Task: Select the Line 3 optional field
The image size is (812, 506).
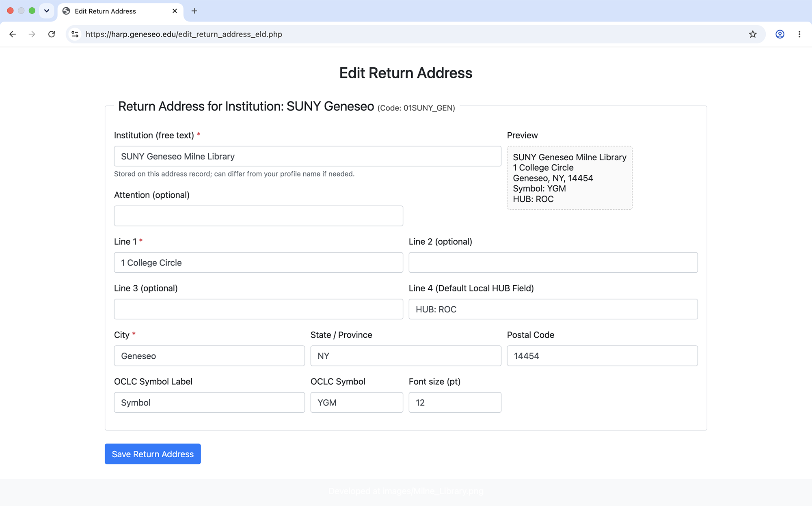Action: (x=259, y=309)
